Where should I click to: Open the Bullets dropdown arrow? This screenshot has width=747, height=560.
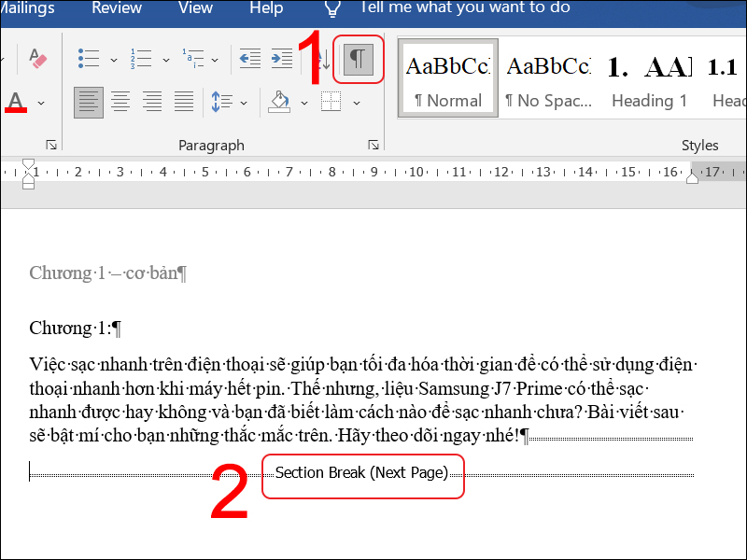(x=113, y=60)
